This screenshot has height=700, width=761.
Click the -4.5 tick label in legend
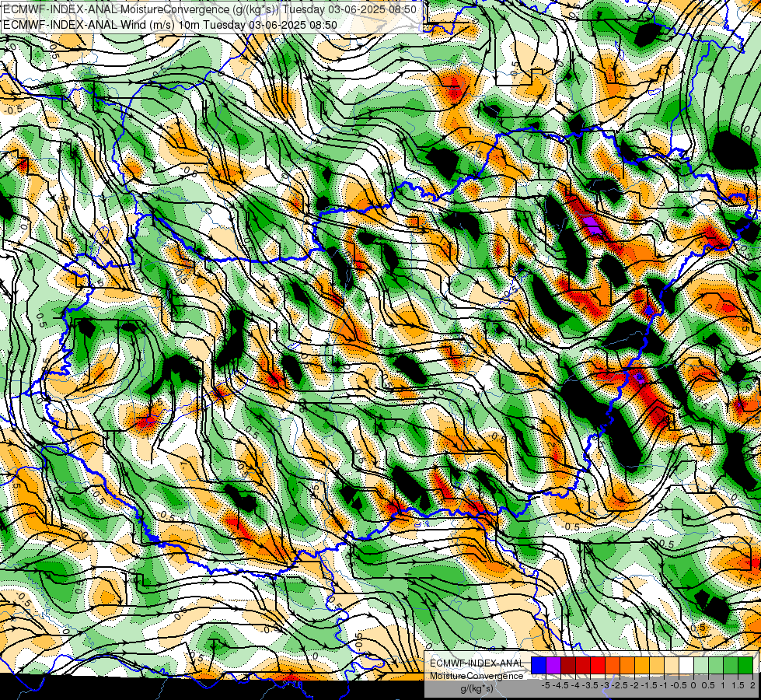click(x=560, y=685)
